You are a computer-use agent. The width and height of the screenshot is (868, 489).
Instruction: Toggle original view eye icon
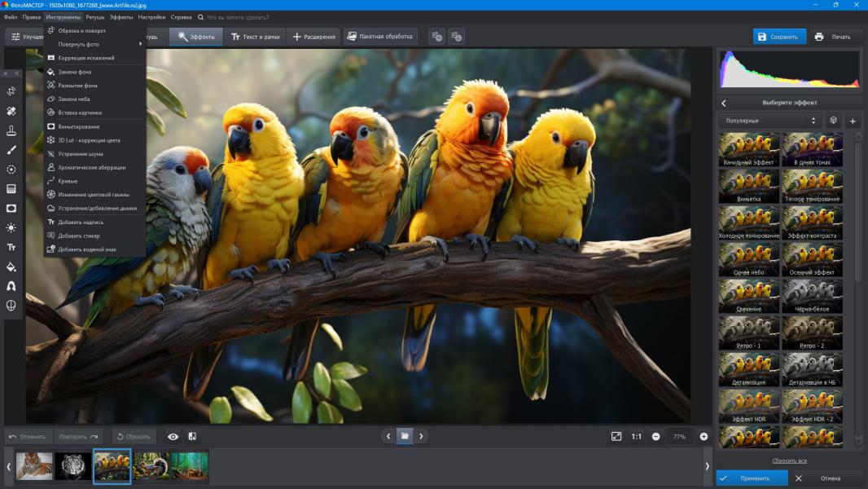(x=173, y=436)
